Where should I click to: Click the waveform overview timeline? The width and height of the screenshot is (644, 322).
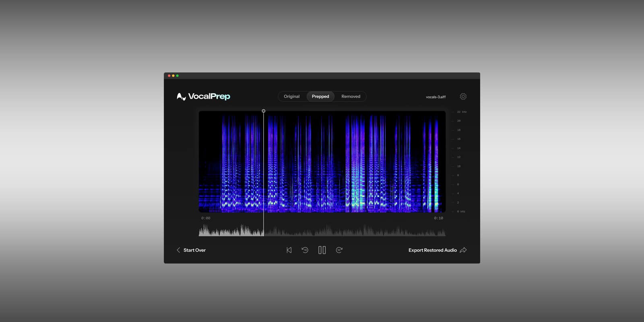322,230
